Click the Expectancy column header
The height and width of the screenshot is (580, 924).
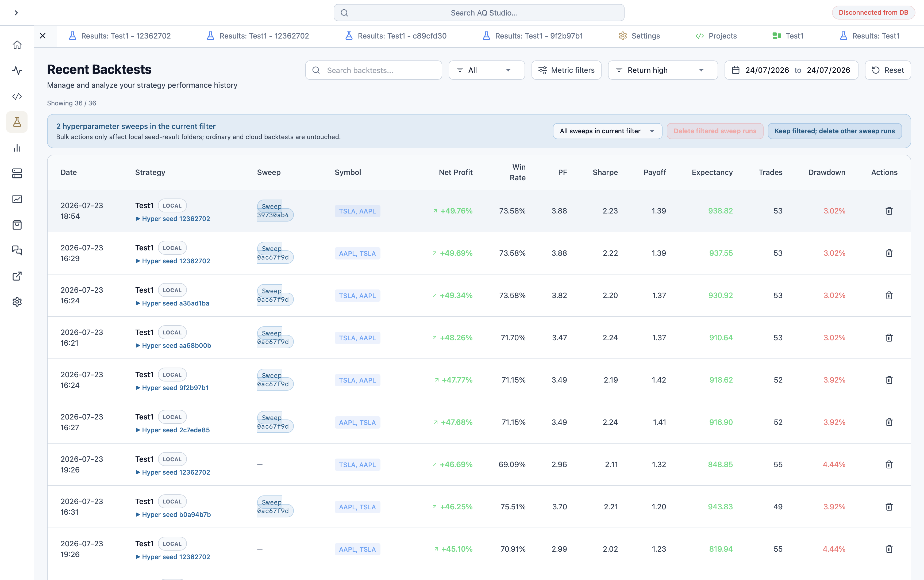coord(712,173)
